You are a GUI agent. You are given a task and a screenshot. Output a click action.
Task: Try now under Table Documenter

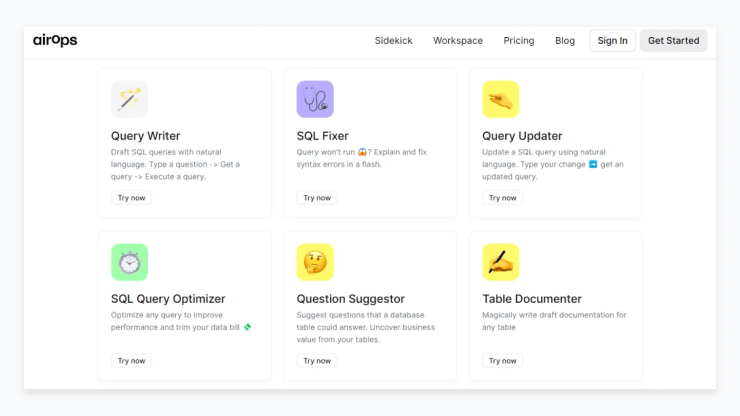(502, 361)
